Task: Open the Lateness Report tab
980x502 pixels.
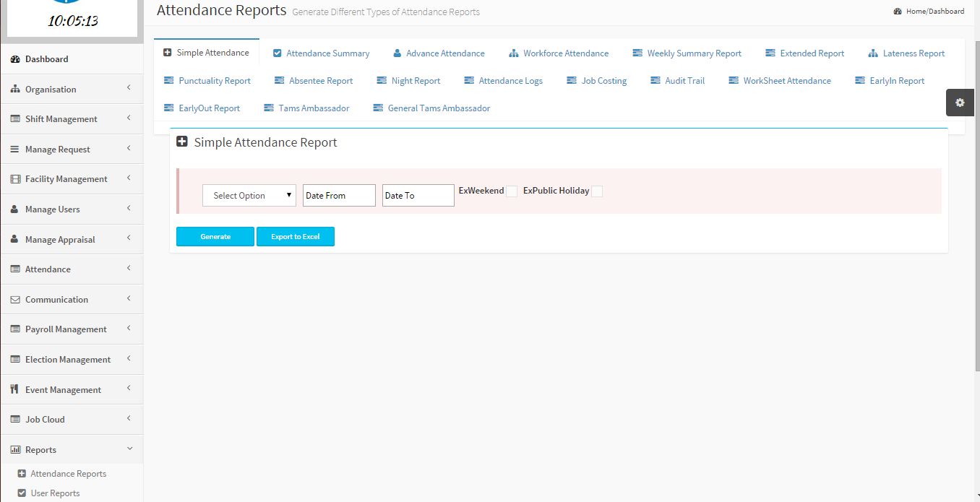Action: (x=907, y=53)
